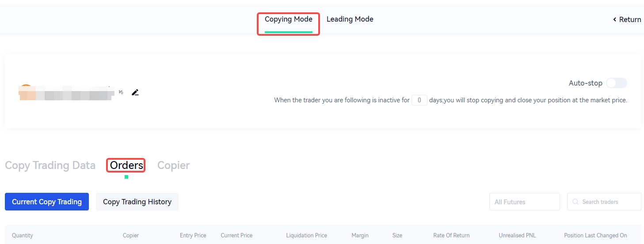Image resolution: width=644 pixels, height=244 pixels.
Task: Click inside the Search traders field
Action: pyautogui.click(x=608, y=202)
